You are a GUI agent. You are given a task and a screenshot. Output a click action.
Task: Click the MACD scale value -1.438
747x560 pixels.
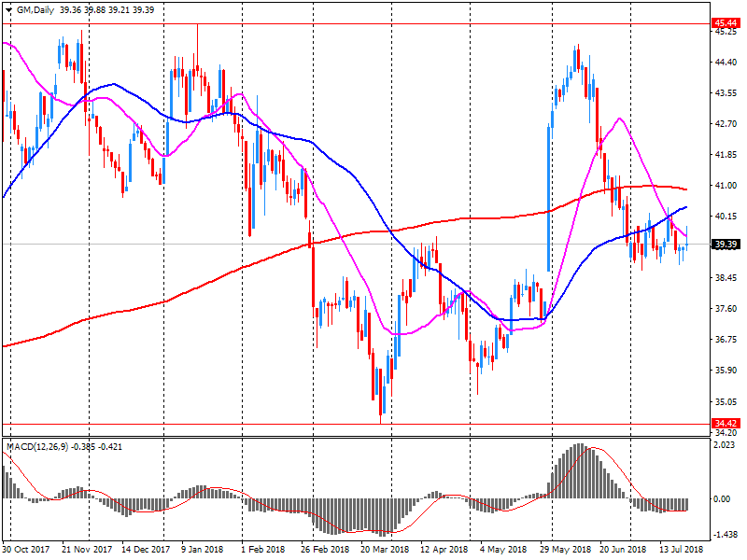click(x=726, y=535)
